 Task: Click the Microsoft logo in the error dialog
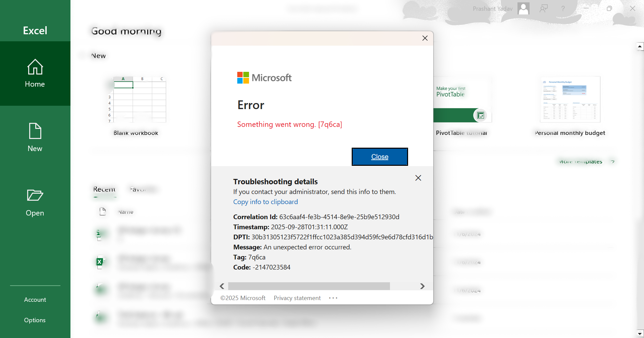(264, 78)
